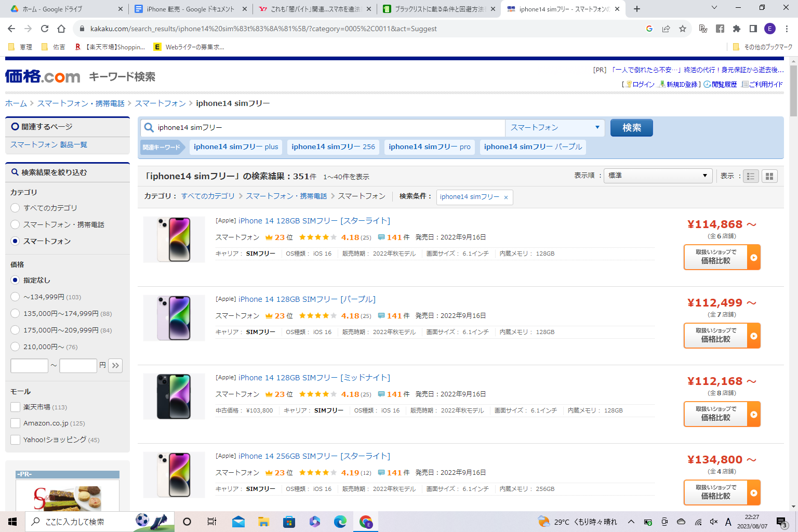Open the 楽天市場 Shopping bookmark
This screenshot has width=798, height=532.
point(110,47)
